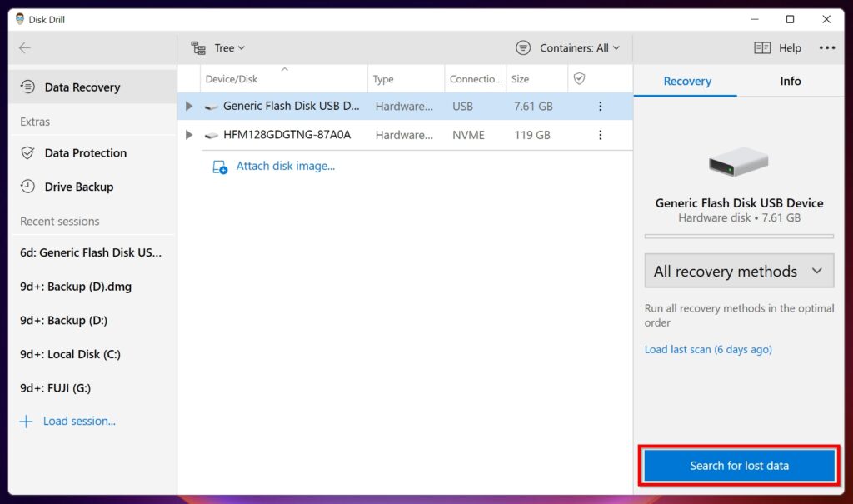The height and width of the screenshot is (504, 853).
Task: Select the Recovery tab
Action: point(686,81)
